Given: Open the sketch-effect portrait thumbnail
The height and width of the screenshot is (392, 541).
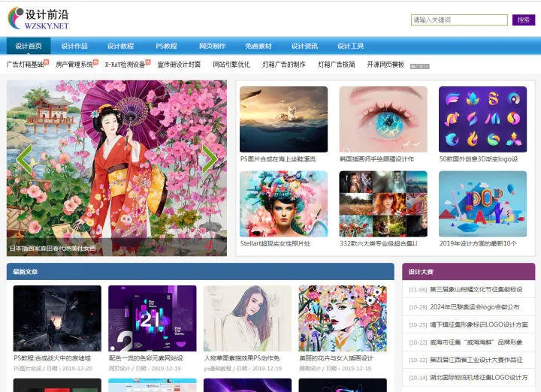Looking at the screenshot, I should 247,318.
